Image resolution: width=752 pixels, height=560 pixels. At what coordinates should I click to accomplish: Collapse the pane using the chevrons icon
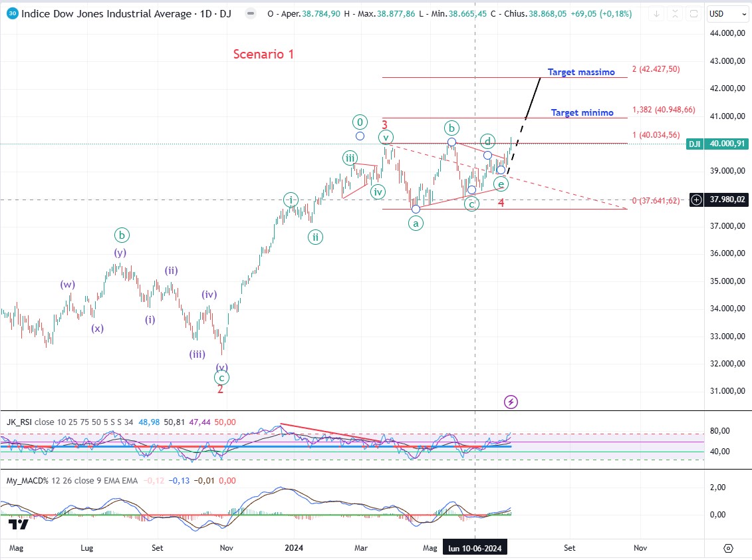tap(675, 14)
